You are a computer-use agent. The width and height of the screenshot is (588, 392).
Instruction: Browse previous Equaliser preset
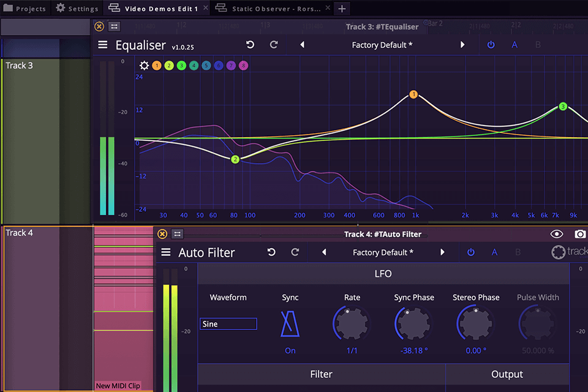tap(301, 44)
